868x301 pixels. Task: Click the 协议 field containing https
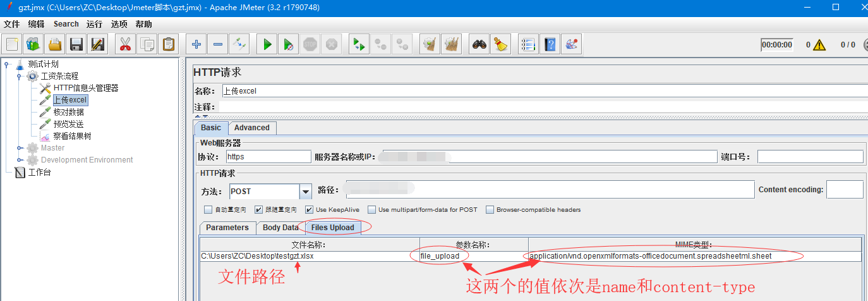[268, 157]
